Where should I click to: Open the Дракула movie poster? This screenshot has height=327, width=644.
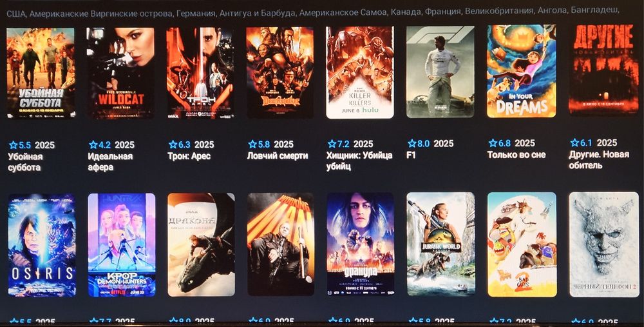(361, 244)
